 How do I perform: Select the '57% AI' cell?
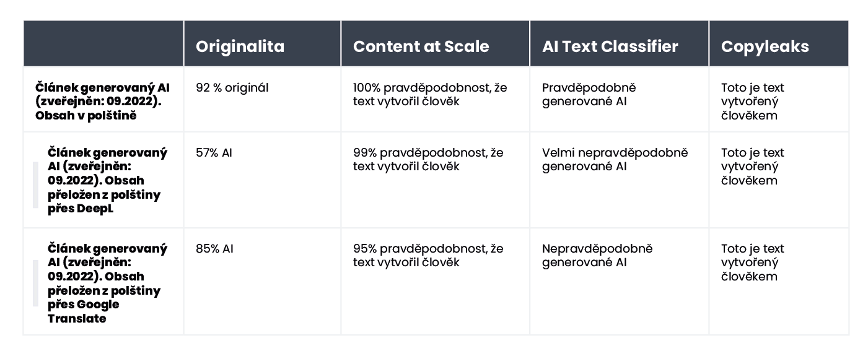click(214, 153)
